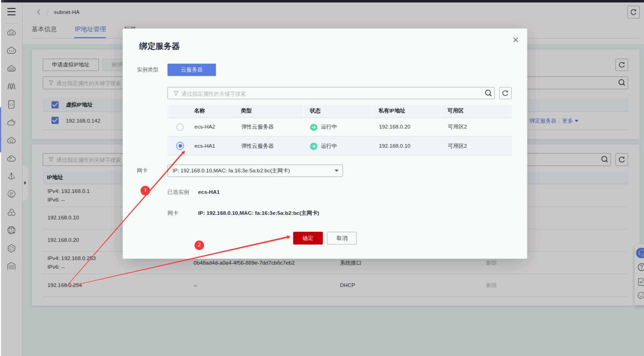Select the ecs-HA1 radio button
This screenshot has height=356, width=644.
tap(180, 146)
